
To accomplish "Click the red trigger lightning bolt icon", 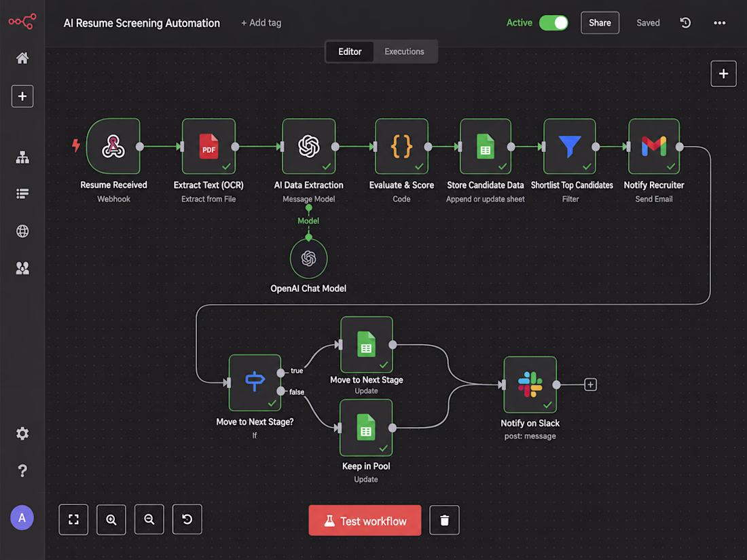I will click(76, 145).
